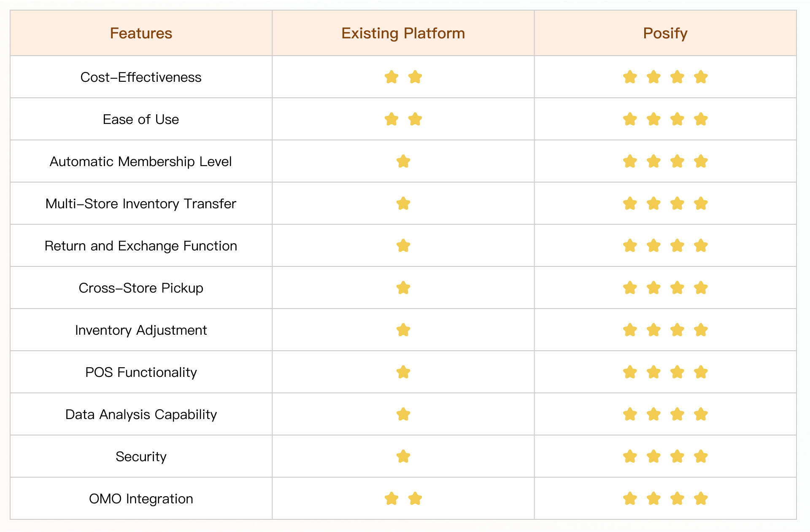Click Data Analysis Capability text
The image size is (810, 532).
coord(141,414)
